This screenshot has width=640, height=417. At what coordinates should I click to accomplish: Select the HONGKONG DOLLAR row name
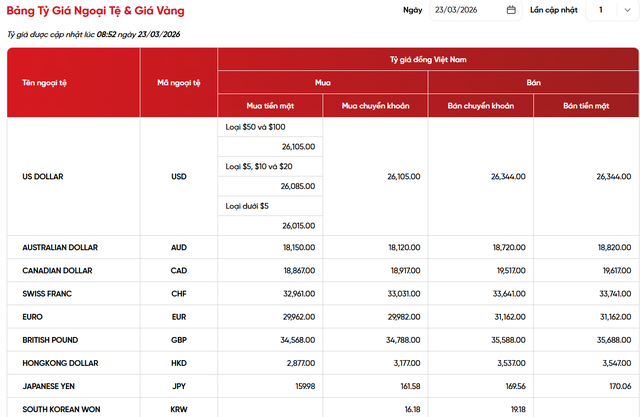(x=60, y=363)
